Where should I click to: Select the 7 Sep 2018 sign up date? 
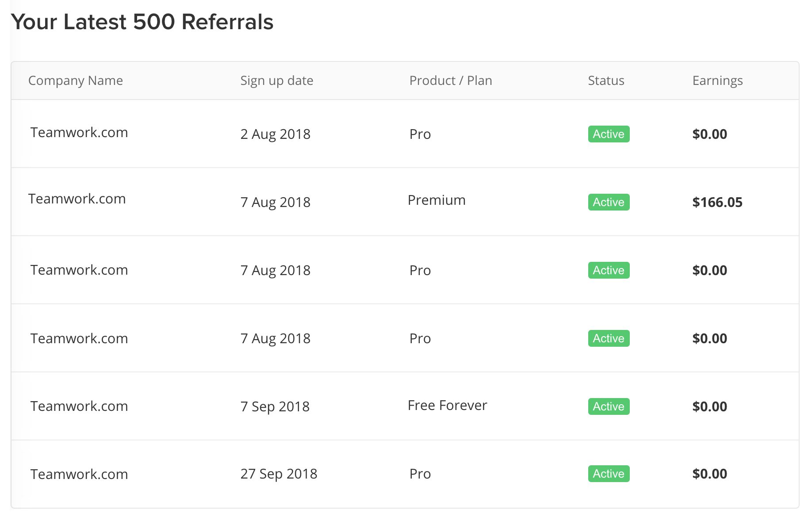[275, 406]
